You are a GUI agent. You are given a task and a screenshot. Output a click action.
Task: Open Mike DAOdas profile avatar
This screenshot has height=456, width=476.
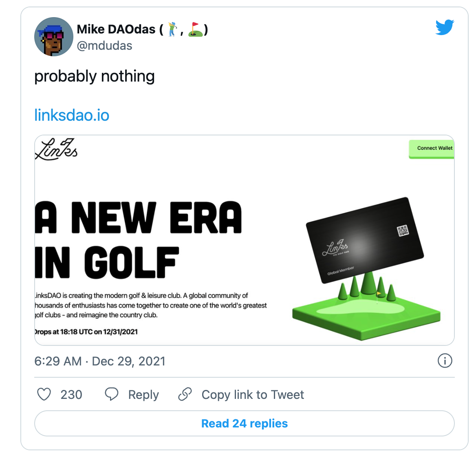[54, 37]
